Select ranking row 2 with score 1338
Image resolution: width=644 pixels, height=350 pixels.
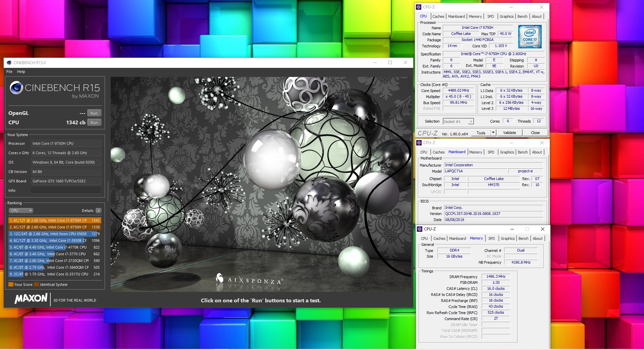tap(55, 227)
